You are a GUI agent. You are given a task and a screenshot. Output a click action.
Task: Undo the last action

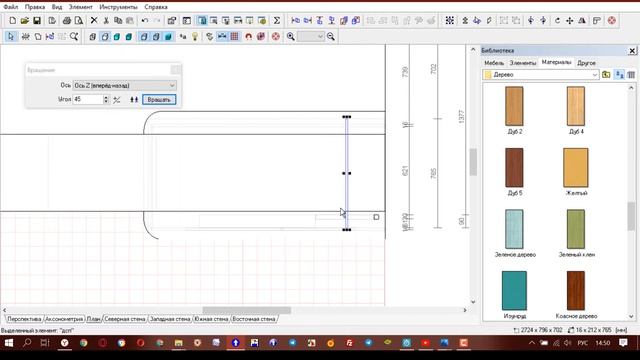coord(144,20)
